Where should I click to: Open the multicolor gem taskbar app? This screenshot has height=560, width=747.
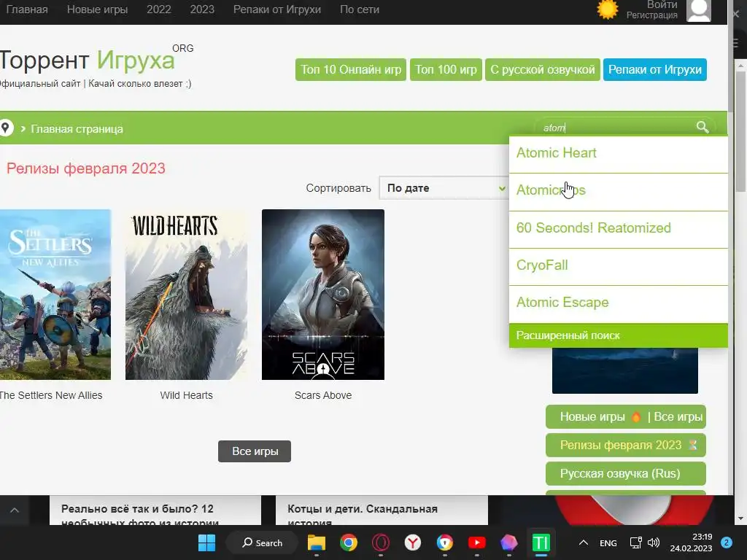(x=508, y=542)
